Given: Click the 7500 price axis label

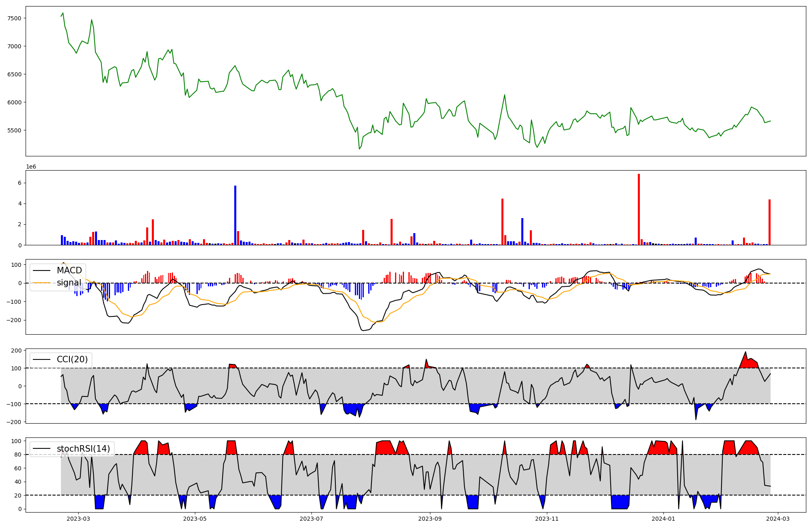Looking at the screenshot, I should (x=14, y=18).
